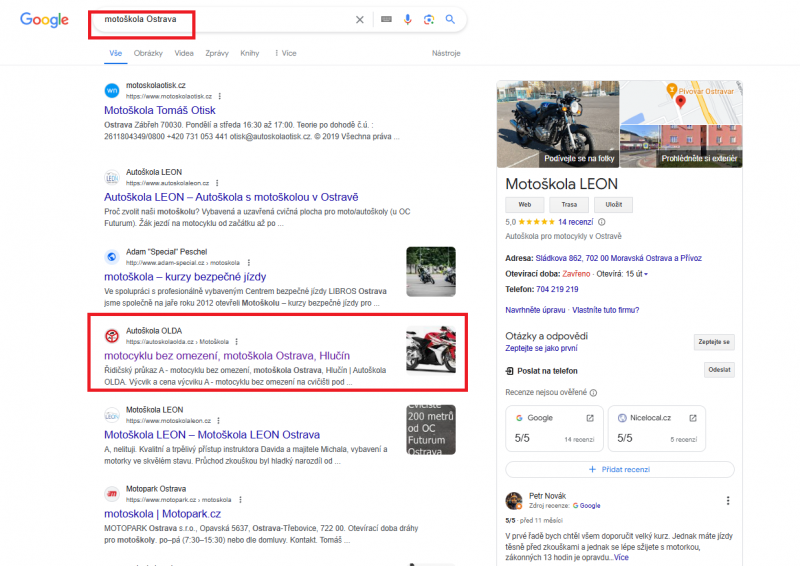
Task: Open Autoškola LEON – Autoškola s motoškolou link
Action: point(231,197)
